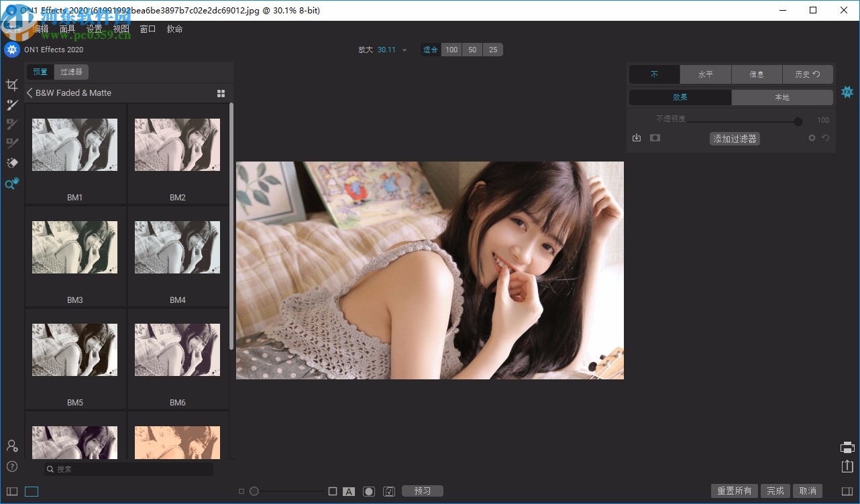The height and width of the screenshot is (504, 860).
Task: Select the 信息 info tab
Action: click(x=757, y=74)
